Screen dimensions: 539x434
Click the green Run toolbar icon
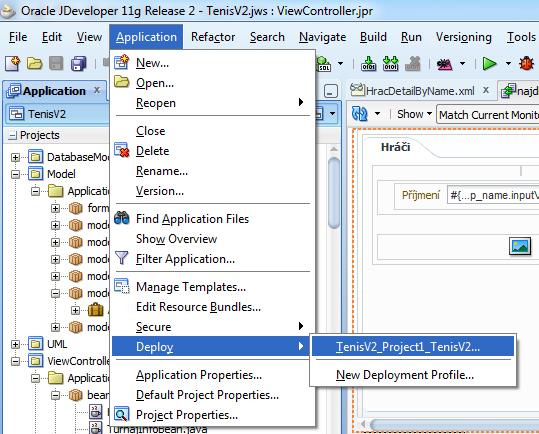point(489,64)
